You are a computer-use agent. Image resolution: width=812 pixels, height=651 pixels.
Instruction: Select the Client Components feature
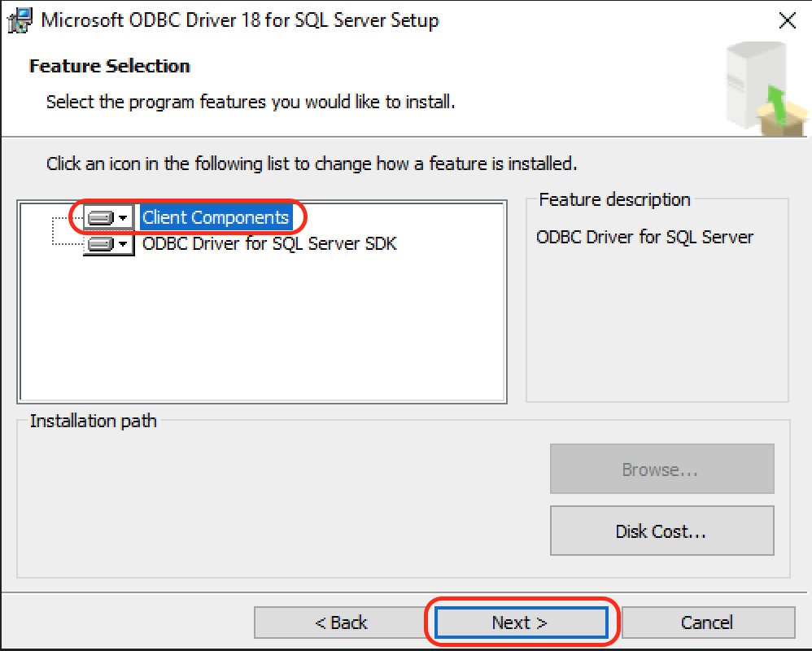tap(216, 216)
